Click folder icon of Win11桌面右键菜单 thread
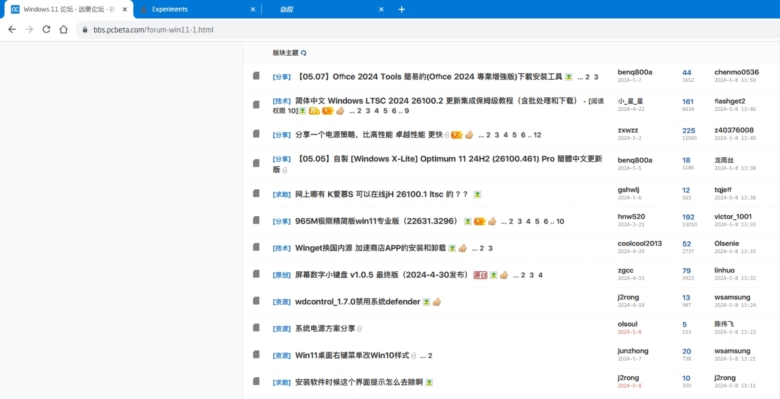780x399 pixels. (x=256, y=355)
